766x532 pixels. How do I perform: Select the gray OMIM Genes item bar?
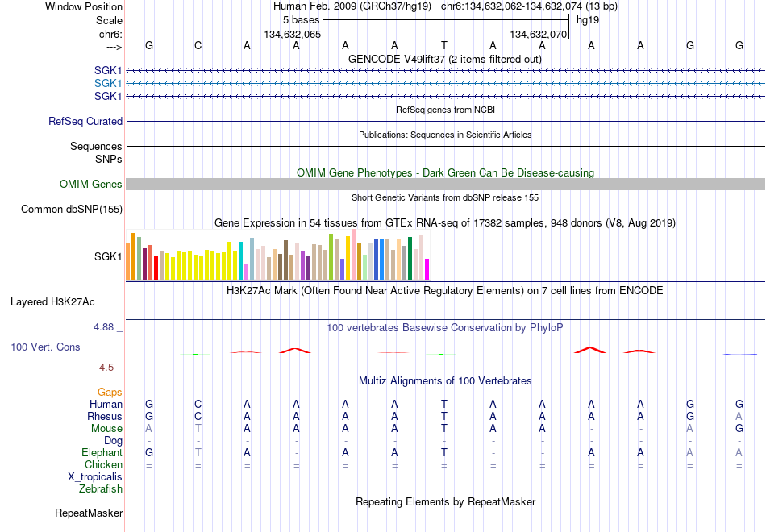[446, 184]
